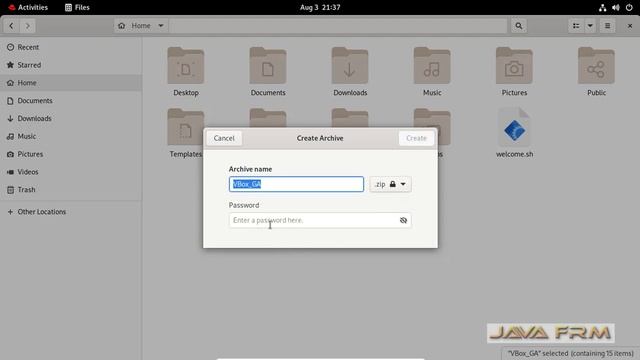Cancel the Create Archive dialog
Viewport: 640px width, 360px height.
coord(224,138)
